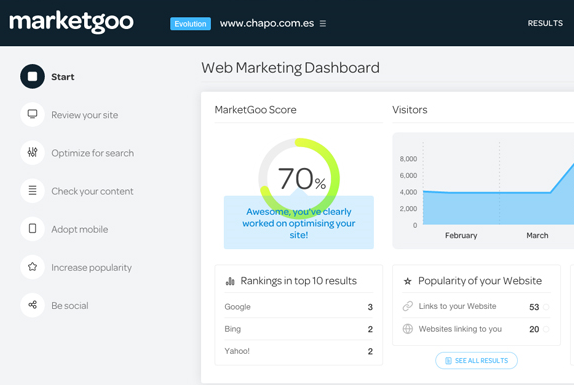The image size is (574, 385).
Task: Click the Be social share icon
Action: point(33,305)
